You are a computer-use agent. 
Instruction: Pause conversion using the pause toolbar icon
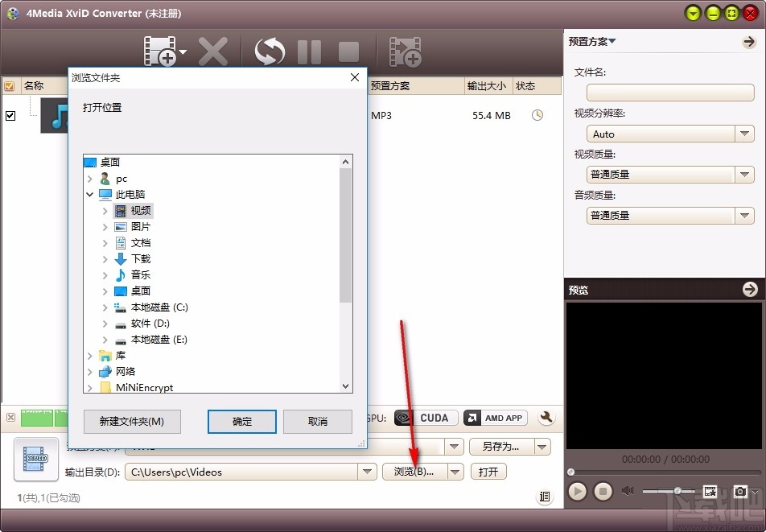click(x=309, y=51)
